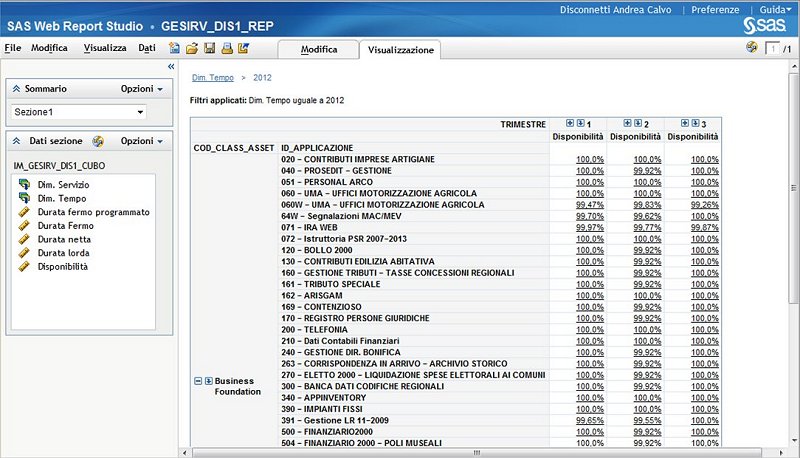Image resolution: width=800 pixels, height=458 pixels.
Task: Click the Save floppy disk icon
Action: coord(209,48)
